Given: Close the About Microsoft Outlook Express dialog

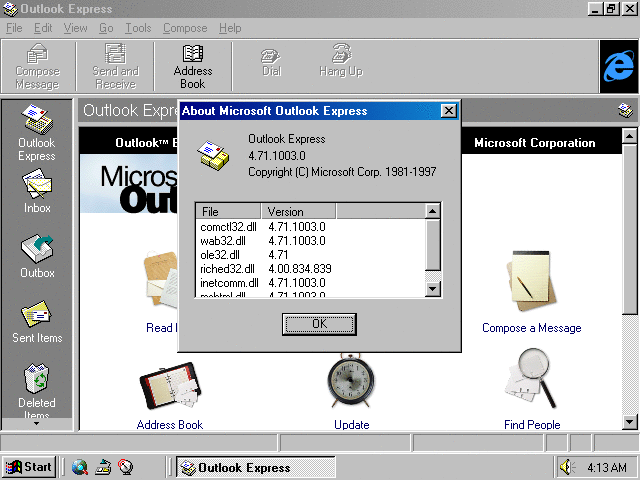Looking at the screenshot, I should coord(449,111).
